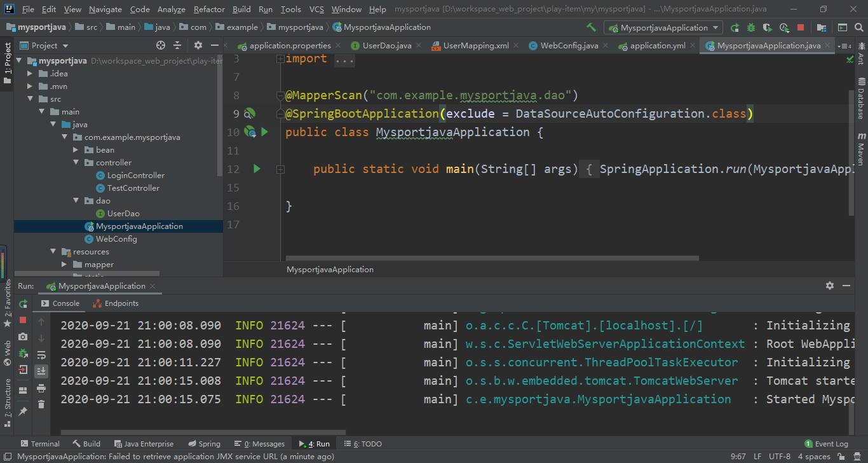Click the Locate/Select Opened File crosshair icon

pyautogui.click(x=161, y=45)
